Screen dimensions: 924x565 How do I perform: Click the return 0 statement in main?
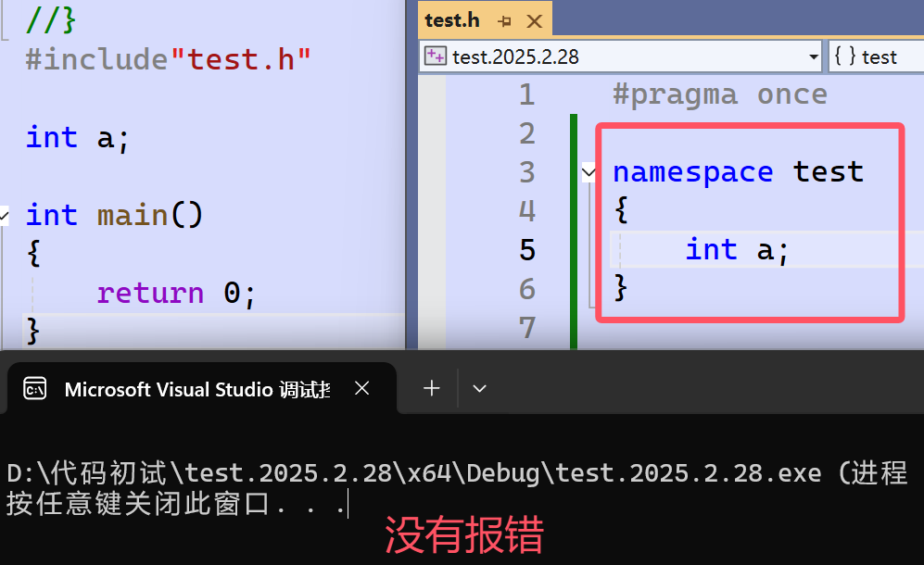[176, 292]
